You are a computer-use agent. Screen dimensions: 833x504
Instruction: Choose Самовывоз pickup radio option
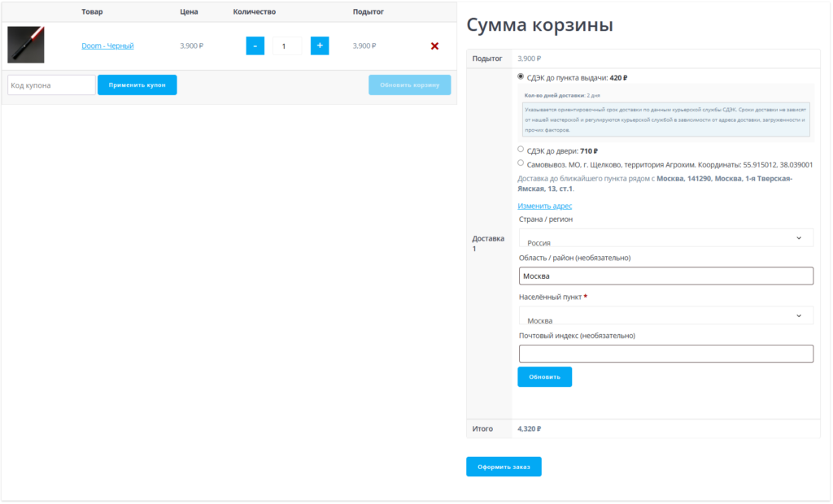coord(521,163)
